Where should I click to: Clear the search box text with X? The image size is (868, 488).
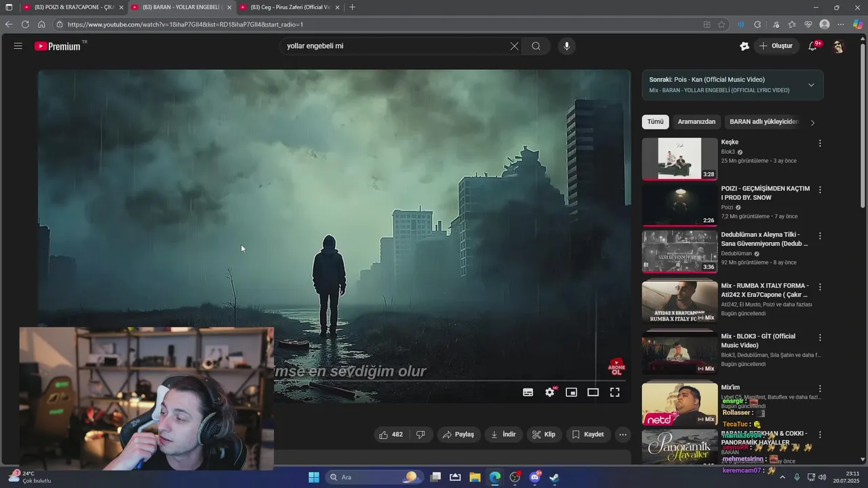tap(514, 46)
